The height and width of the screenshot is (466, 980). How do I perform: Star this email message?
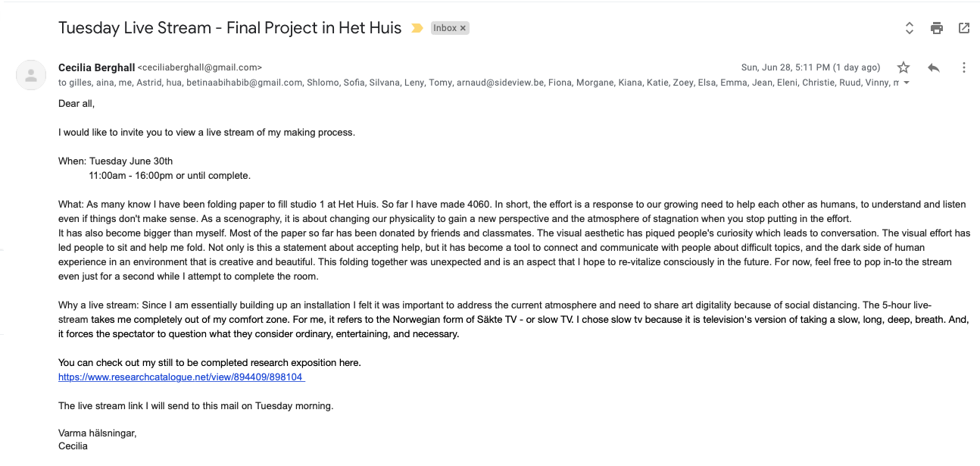click(x=904, y=67)
